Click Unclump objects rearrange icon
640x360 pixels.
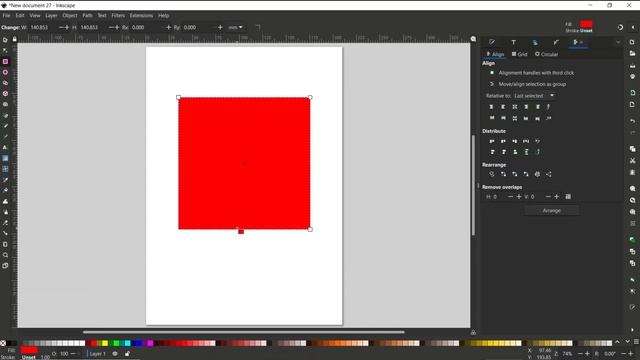[x=549, y=174]
